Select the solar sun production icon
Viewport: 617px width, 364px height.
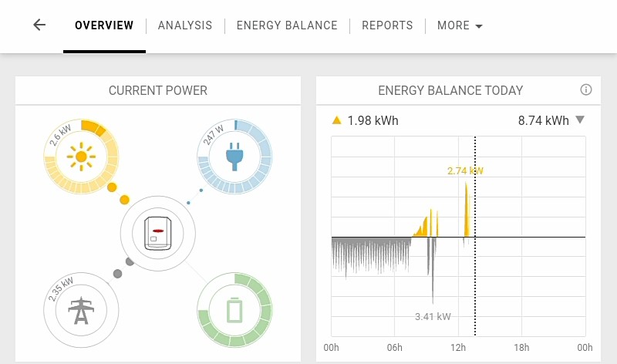[x=81, y=157]
